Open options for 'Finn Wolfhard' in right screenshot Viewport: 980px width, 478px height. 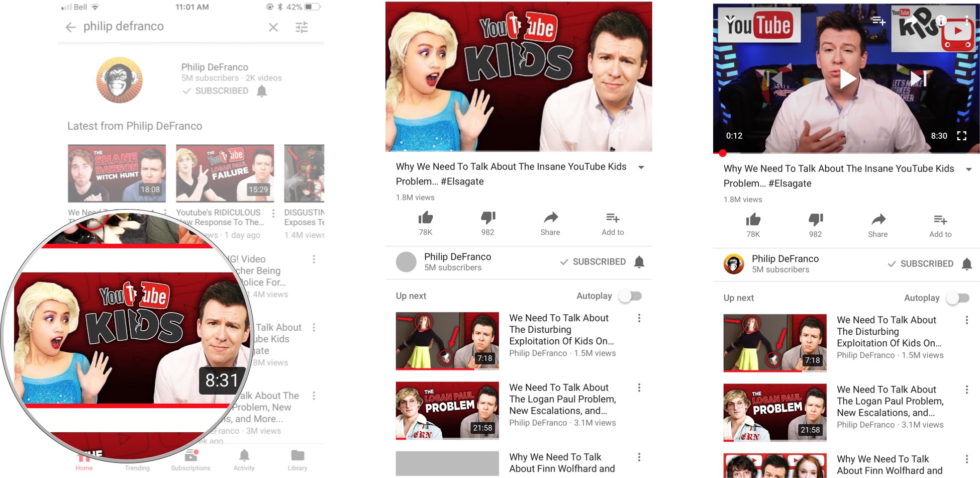coord(967,459)
